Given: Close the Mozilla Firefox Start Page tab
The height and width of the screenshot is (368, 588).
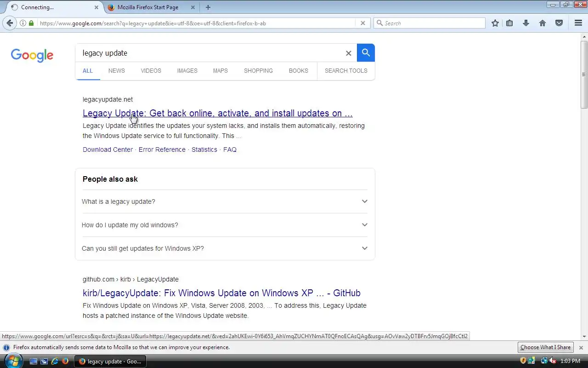Looking at the screenshot, I should [193, 7].
